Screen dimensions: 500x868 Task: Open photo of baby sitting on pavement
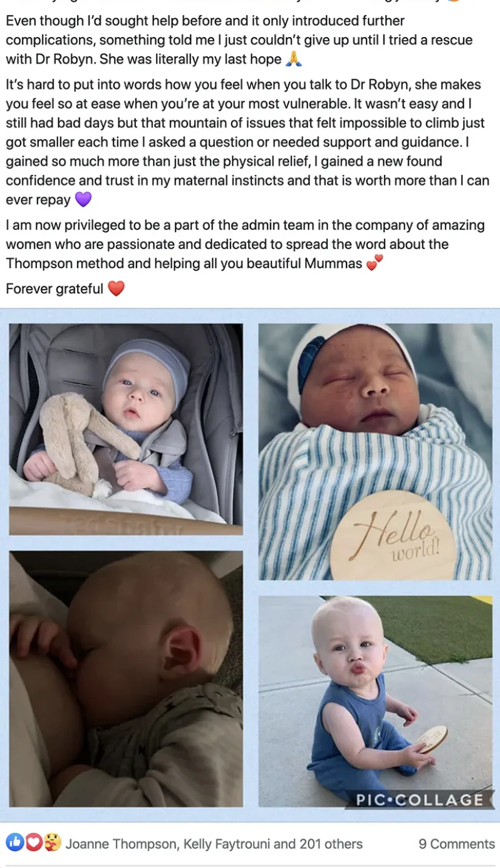click(375, 702)
